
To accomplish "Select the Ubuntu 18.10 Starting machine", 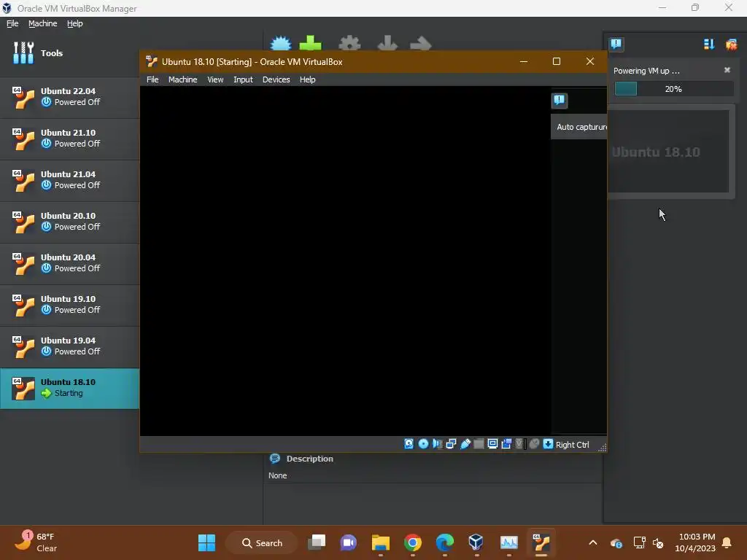I will [x=69, y=388].
